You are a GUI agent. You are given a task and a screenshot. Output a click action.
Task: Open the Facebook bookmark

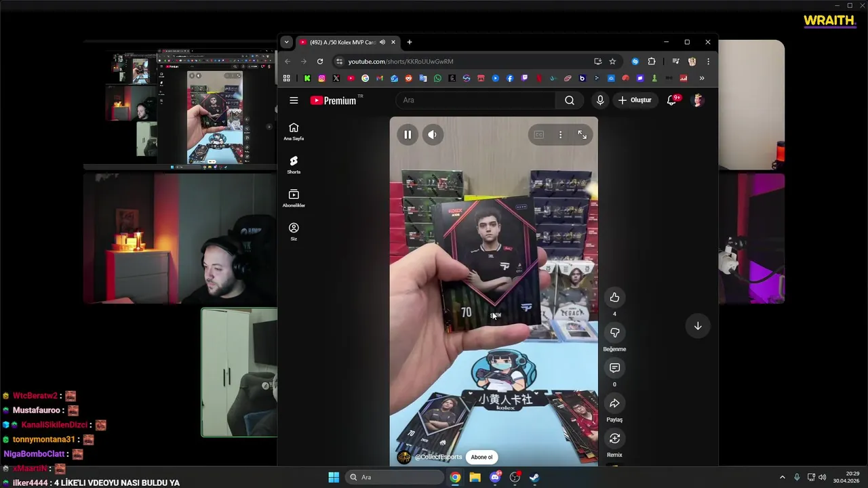(510, 79)
